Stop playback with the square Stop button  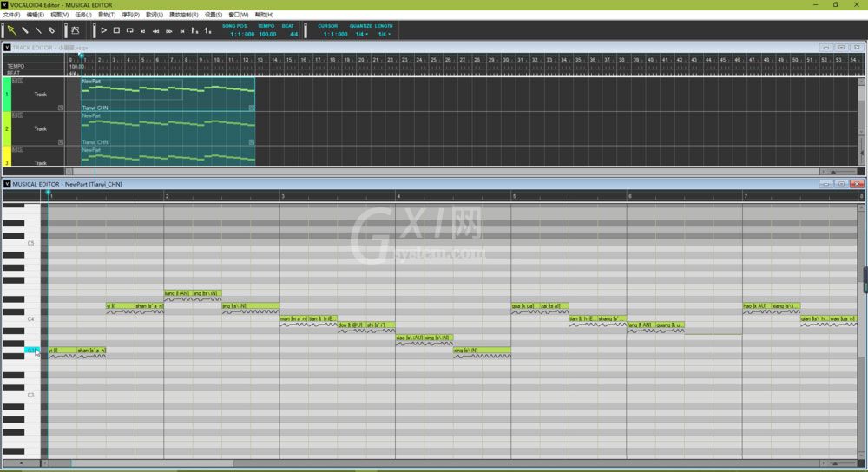click(117, 30)
